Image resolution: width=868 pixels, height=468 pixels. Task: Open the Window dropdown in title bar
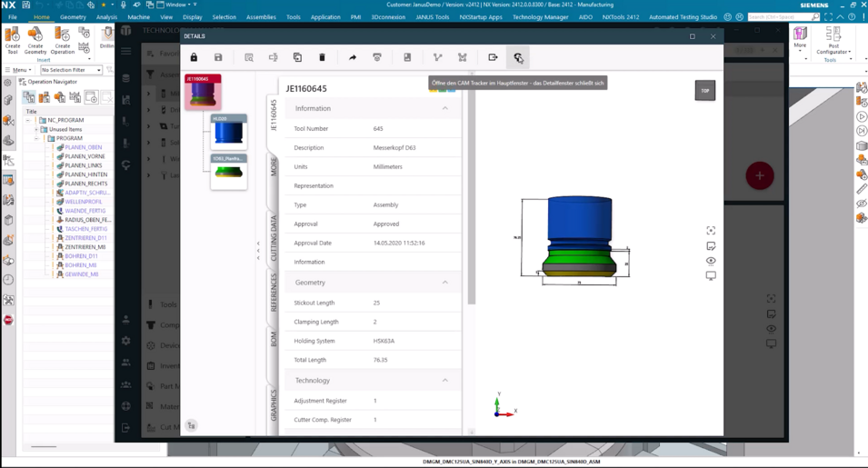tap(177, 5)
